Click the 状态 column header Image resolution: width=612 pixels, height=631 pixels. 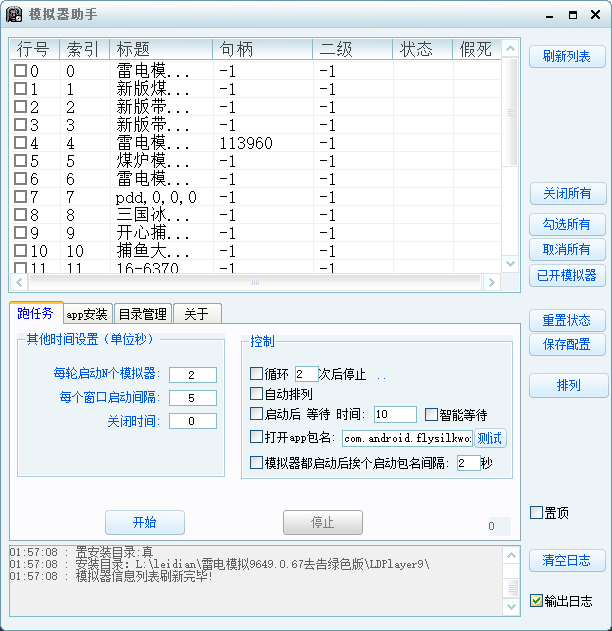click(422, 49)
